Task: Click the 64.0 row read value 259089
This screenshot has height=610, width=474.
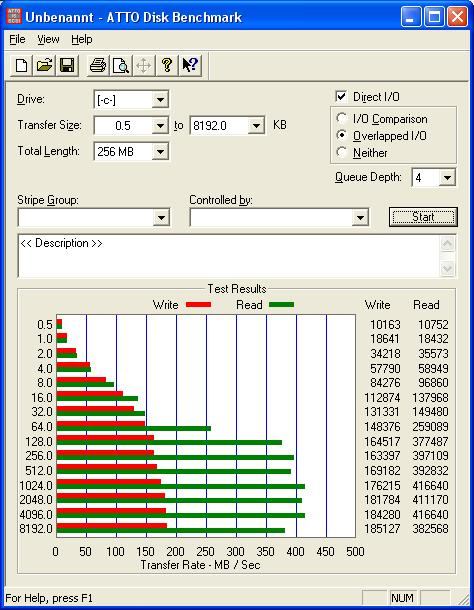Action: point(430,426)
